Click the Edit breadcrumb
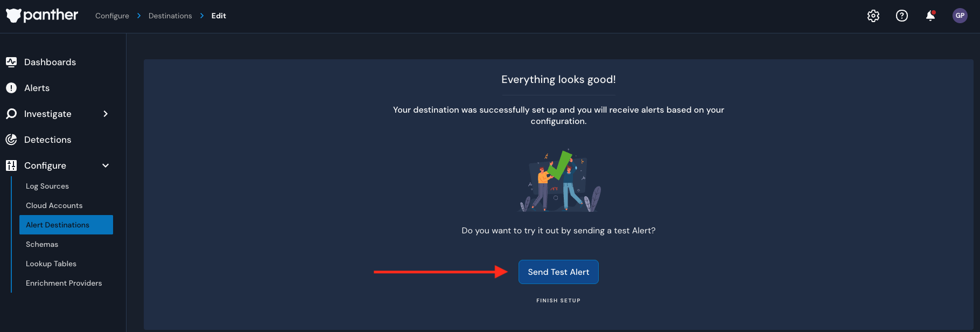The image size is (980, 332). pos(219,16)
